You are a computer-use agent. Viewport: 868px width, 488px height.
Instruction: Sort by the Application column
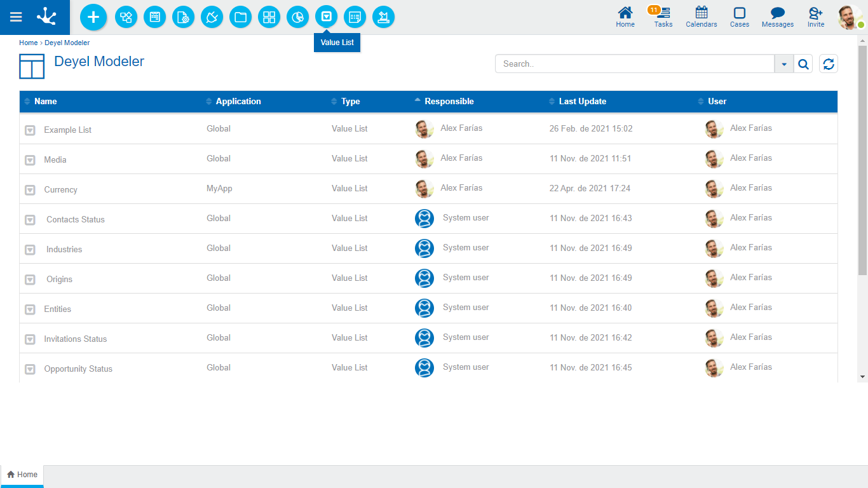(238, 101)
